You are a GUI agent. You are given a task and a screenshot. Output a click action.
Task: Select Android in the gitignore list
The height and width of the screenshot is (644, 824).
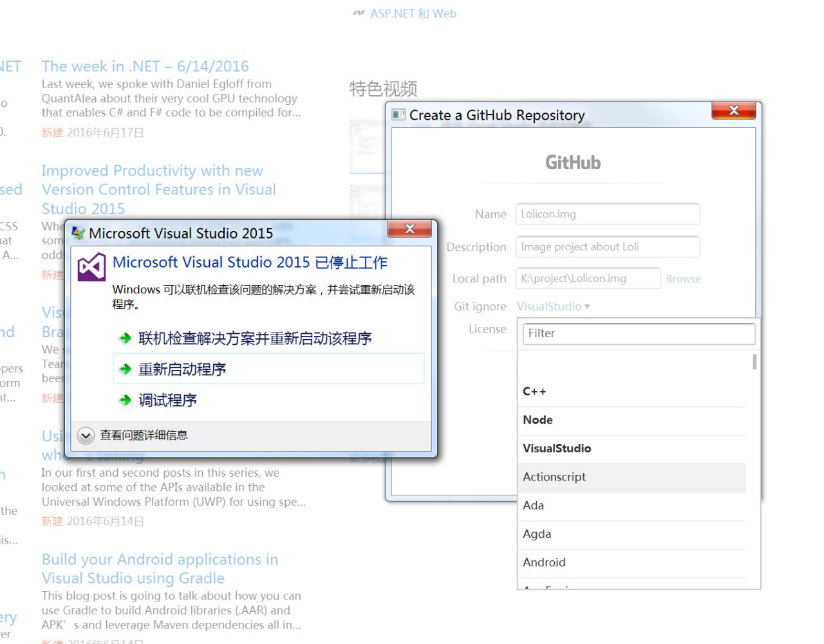(632, 562)
